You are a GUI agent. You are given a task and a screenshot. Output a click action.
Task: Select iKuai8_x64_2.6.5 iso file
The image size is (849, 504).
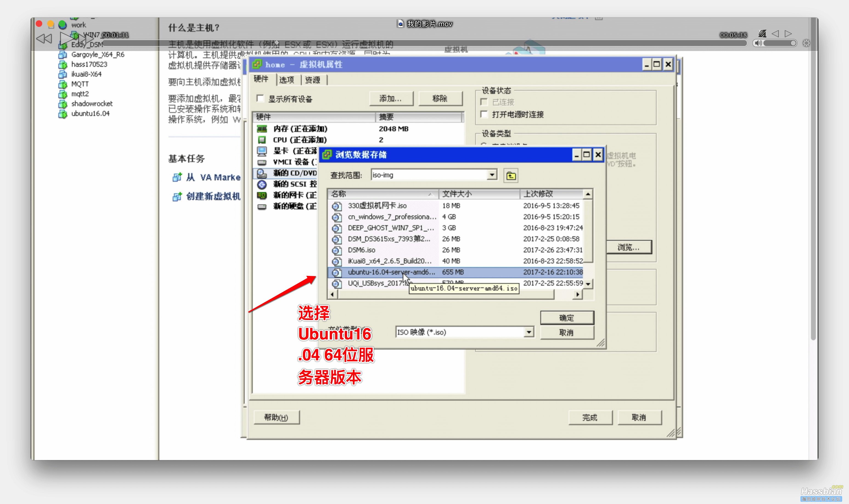coord(456,261)
